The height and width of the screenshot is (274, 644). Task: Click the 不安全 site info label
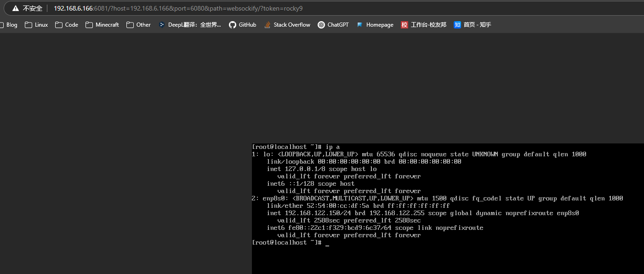32,8
